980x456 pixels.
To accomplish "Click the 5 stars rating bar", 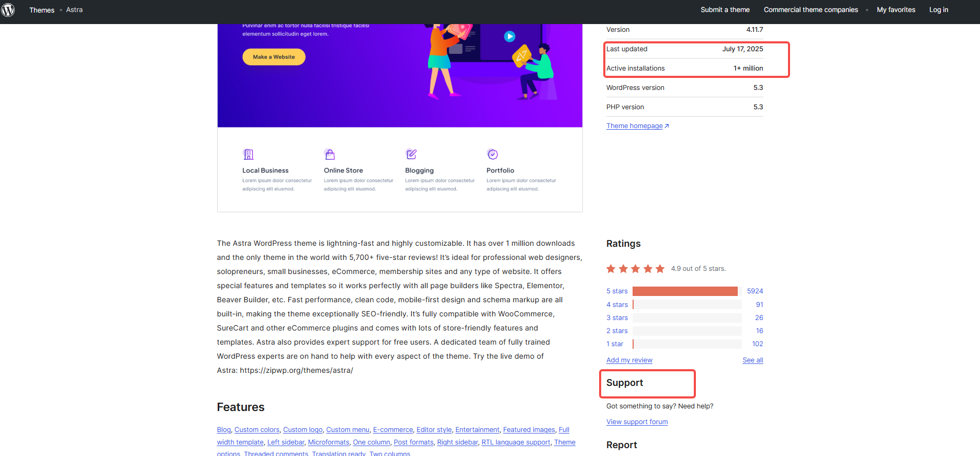I will [687, 291].
